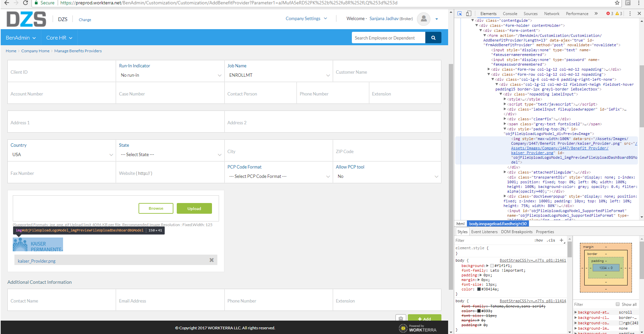Open the Allow PCP tool dropdown

pos(387,176)
